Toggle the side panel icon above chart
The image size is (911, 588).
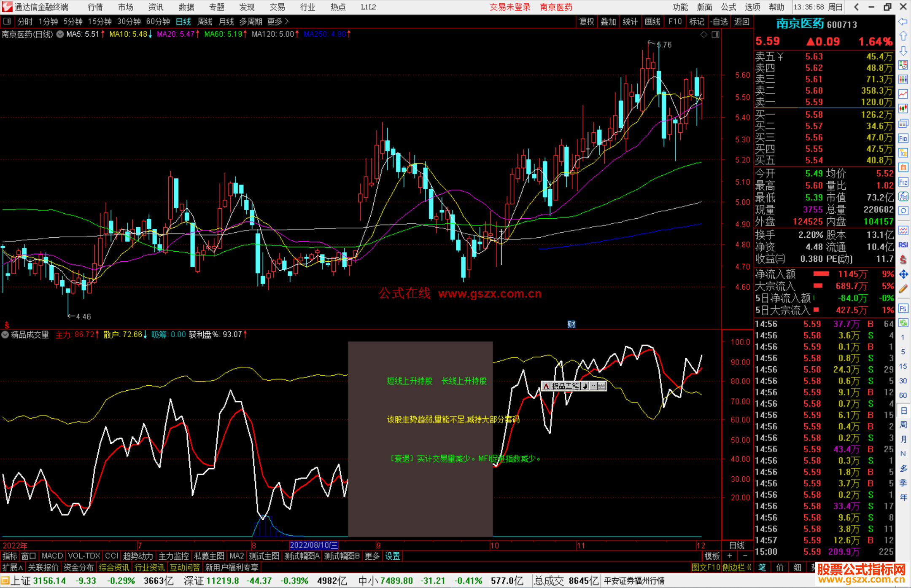pyautogui.click(x=715, y=35)
